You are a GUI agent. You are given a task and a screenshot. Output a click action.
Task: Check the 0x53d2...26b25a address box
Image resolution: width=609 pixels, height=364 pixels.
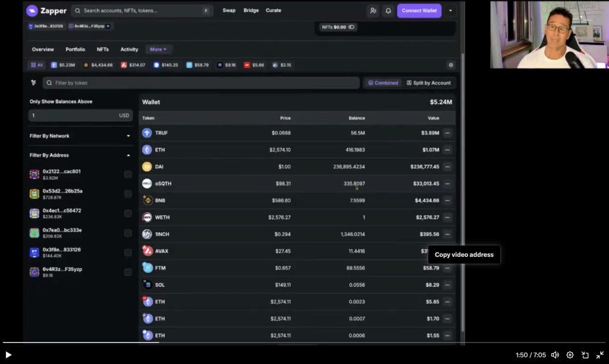(128, 194)
